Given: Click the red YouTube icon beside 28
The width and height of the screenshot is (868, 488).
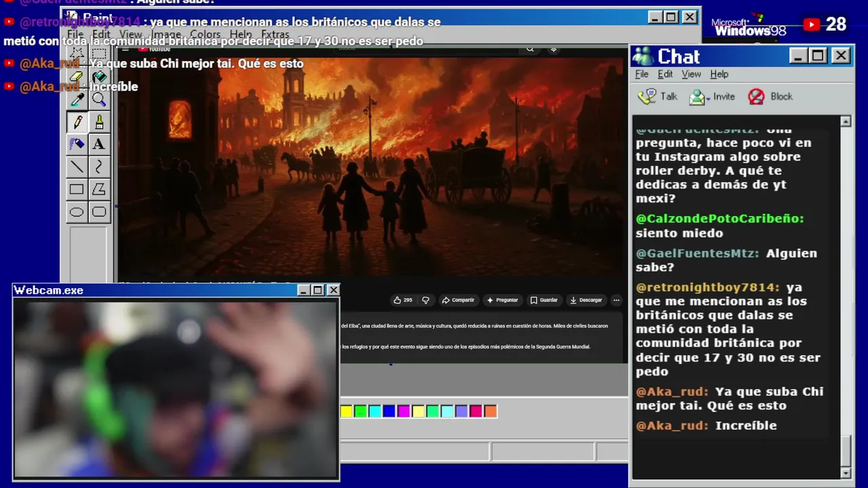Looking at the screenshot, I should pos(812,25).
